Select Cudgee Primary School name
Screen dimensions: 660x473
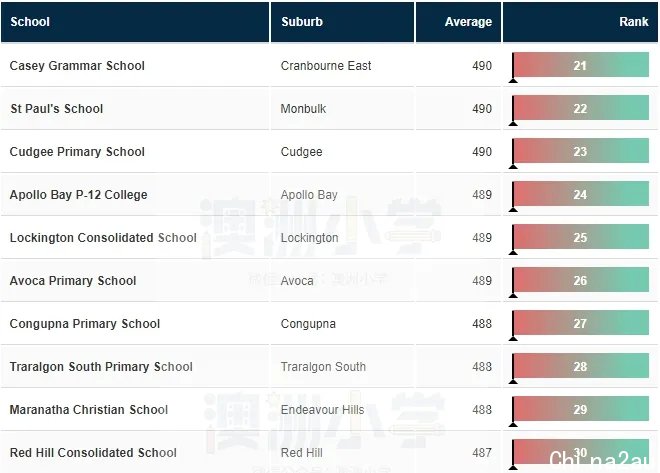(x=77, y=151)
